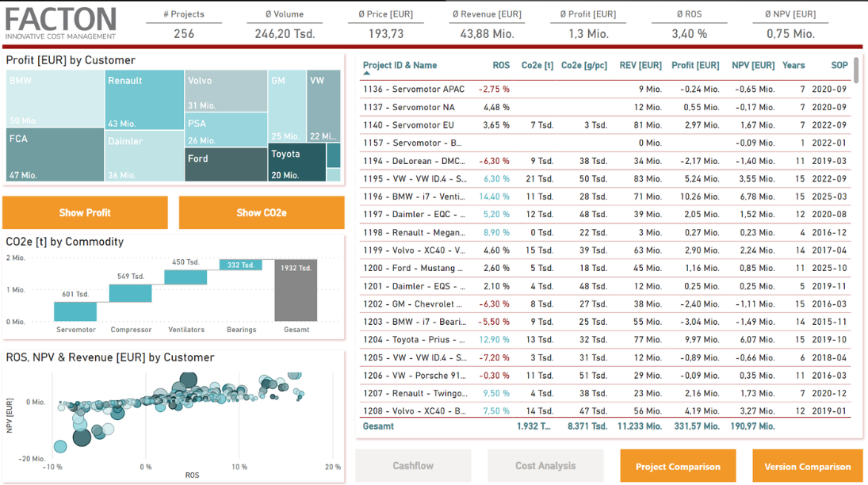Click the Cashflow button
868x485 pixels.
413,466
